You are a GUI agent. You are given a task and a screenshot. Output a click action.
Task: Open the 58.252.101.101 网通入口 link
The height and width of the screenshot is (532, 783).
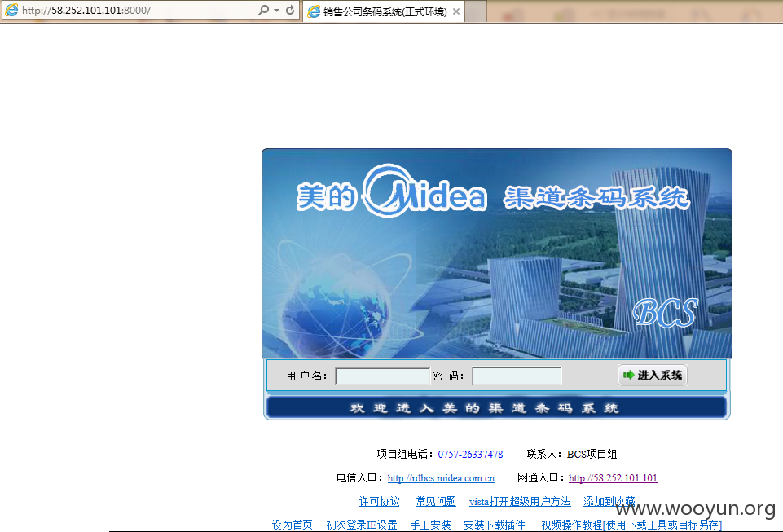[x=613, y=478]
